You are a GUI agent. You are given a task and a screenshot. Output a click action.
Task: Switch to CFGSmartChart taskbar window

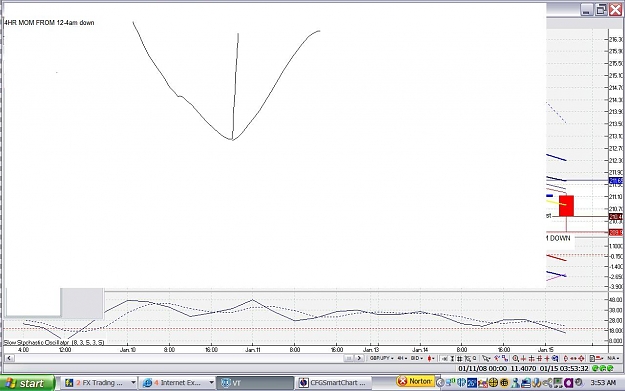click(334, 383)
